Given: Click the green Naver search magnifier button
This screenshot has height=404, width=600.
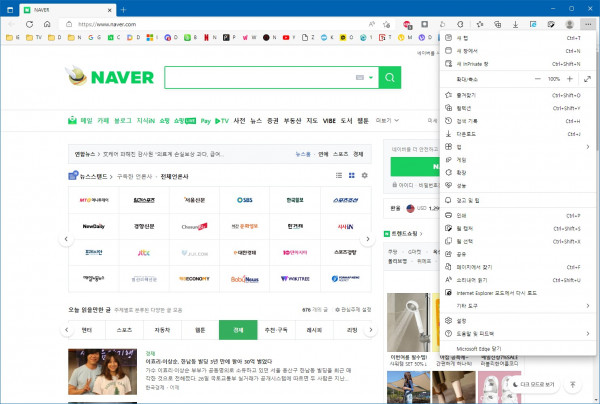Looking at the screenshot, I should point(390,77).
